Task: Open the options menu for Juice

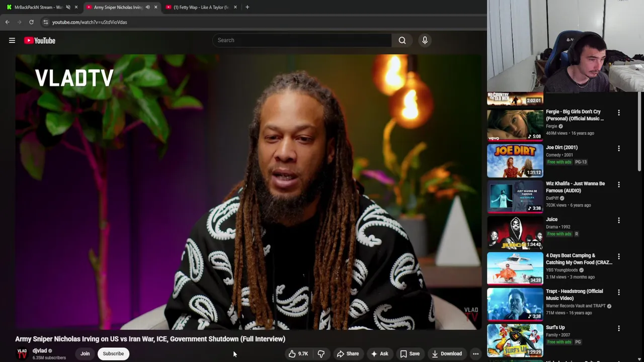Action: click(x=619, y=220)
